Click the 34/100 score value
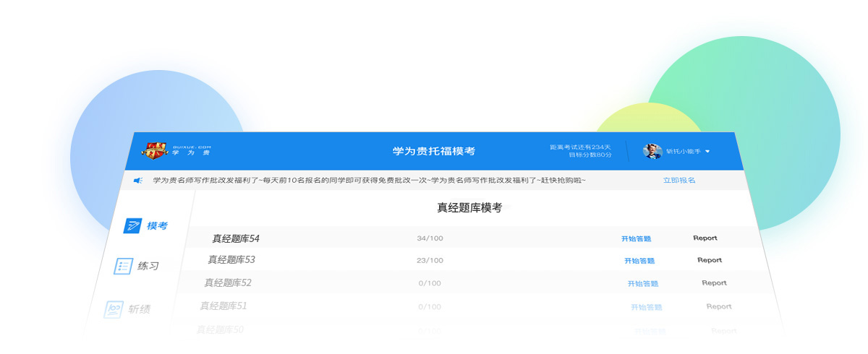Image resolution: width=868 pixels, height=354 pixels. 430,238
